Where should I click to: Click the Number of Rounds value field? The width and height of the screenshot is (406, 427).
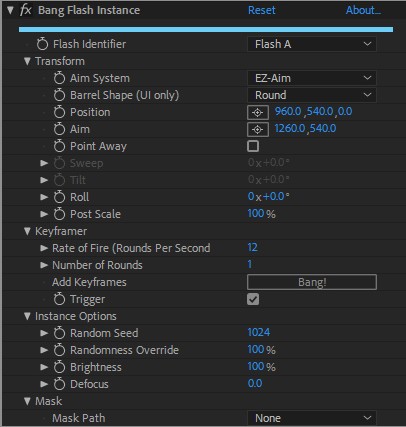click(250, 265)
